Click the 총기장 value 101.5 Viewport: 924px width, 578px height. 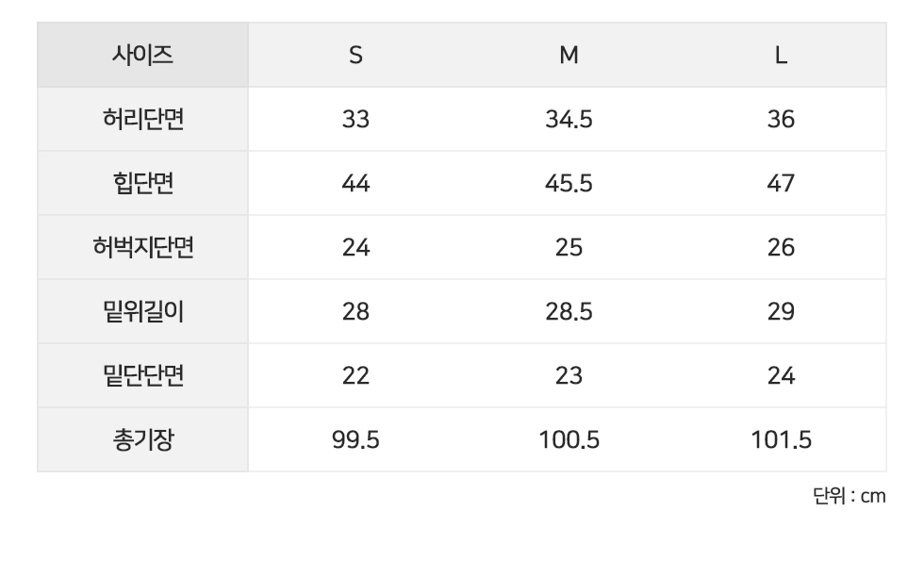(x=781, y=440)
